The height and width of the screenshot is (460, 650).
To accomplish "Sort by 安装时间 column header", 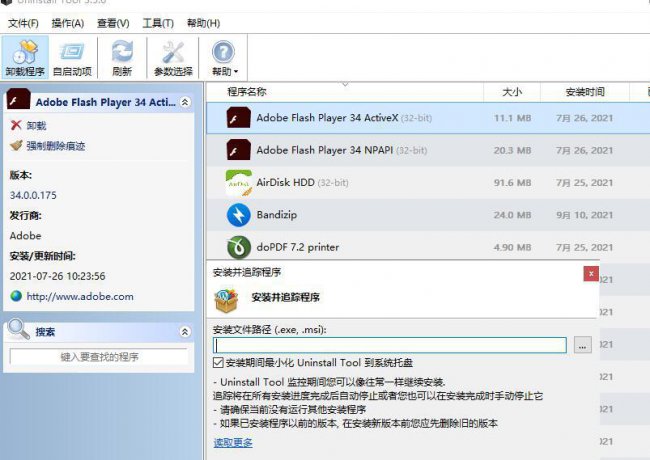I will [x=585, y=92].
